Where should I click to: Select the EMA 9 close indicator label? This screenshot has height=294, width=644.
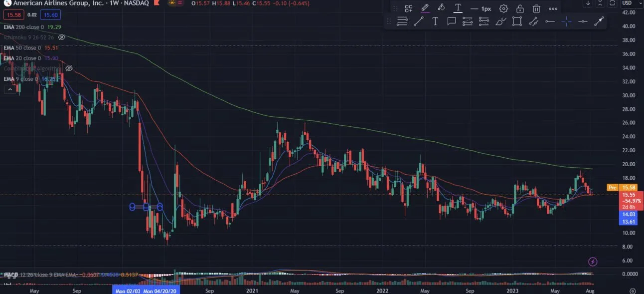coord(20,79)
